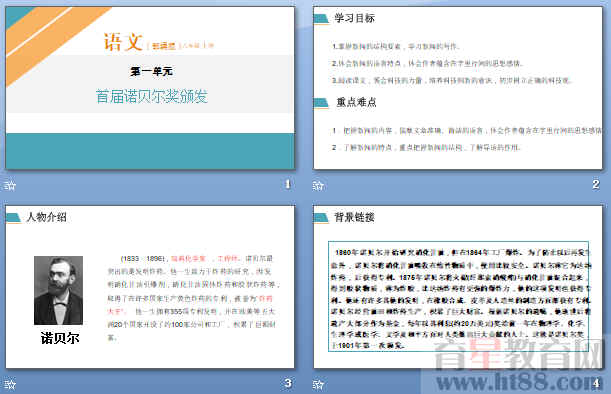Click the animation star icon under slide 1
This screenshot has width=611, height=394.
[x=10, y=186]
